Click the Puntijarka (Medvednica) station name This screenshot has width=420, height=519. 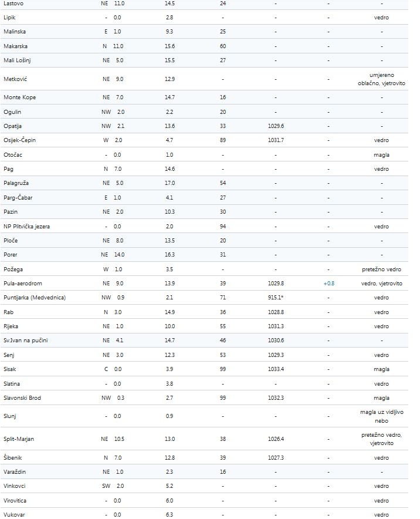[x=35, y=298]
